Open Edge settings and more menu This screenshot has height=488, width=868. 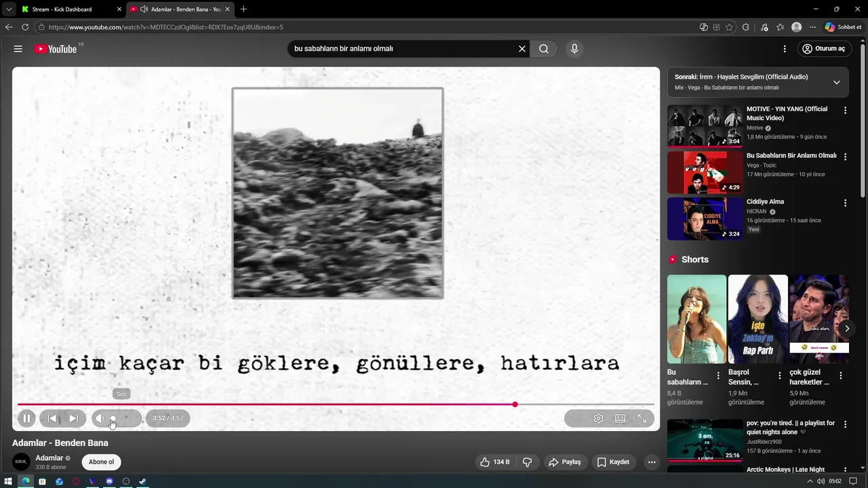[812, 27]
